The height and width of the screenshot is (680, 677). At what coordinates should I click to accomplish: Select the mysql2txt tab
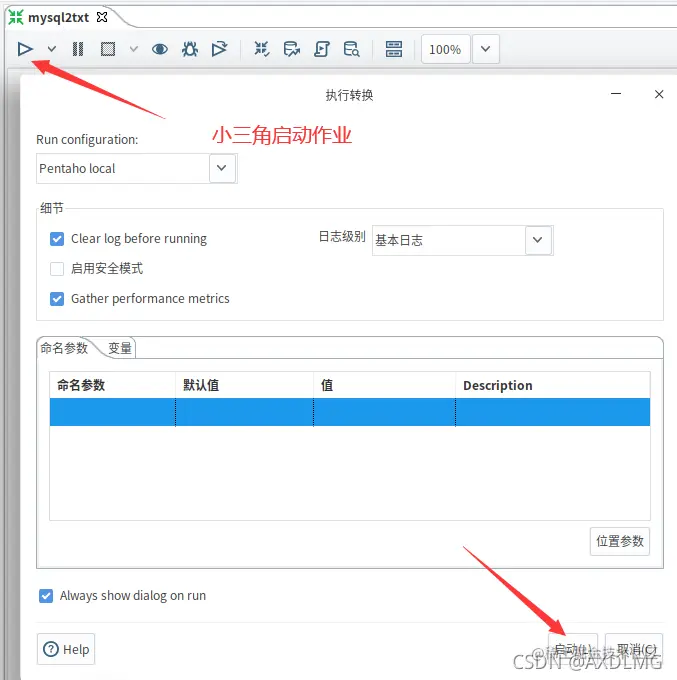tap(59, 18)
